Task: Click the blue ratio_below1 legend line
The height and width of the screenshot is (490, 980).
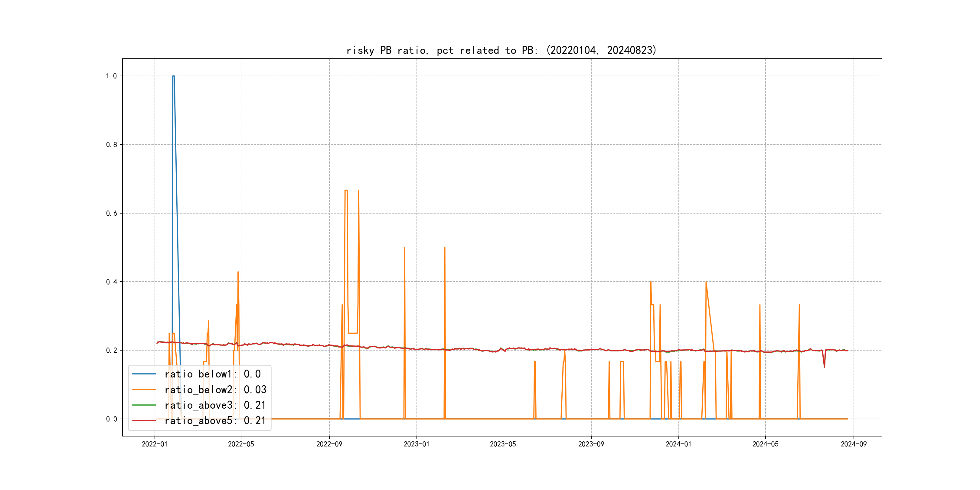Action: pos(144,374)
